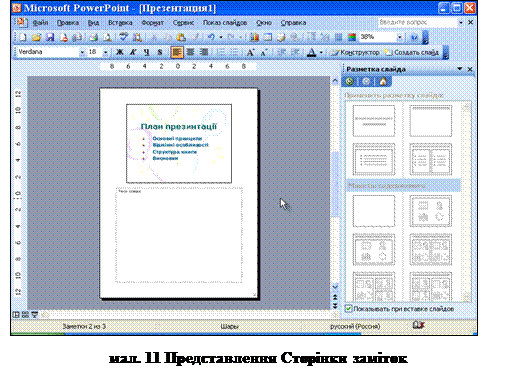The image size is (516, 370).
Task: Open the Undo history dropdown arrow
Action: (221, 37)
